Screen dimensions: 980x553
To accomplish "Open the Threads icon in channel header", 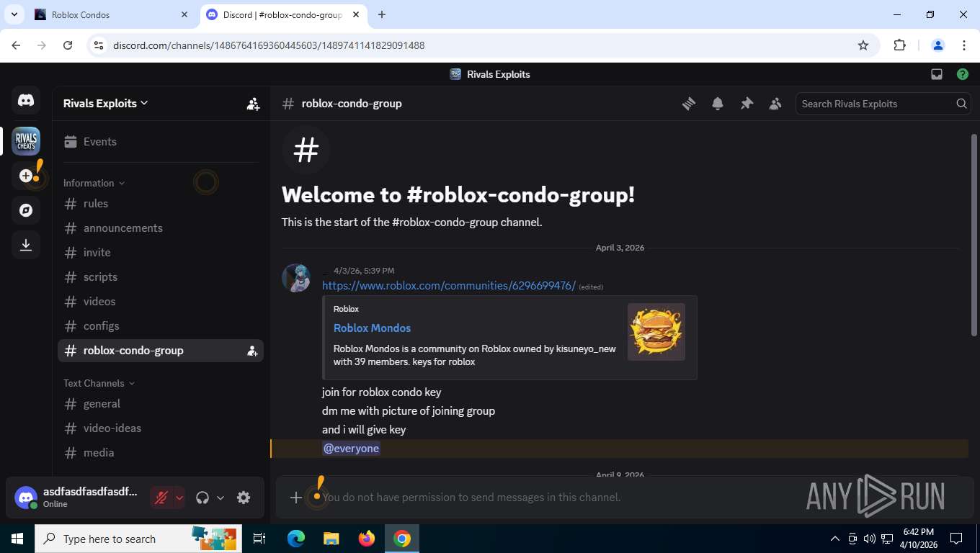I will [x=689, y=104].
